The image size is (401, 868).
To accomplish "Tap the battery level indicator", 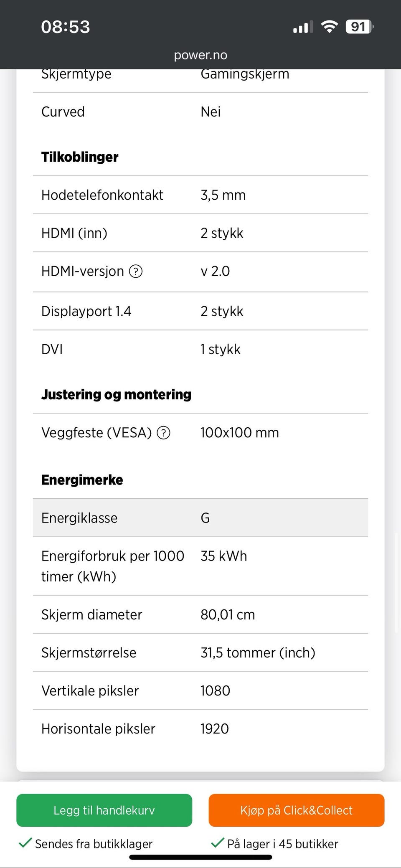I will (359, 27).
